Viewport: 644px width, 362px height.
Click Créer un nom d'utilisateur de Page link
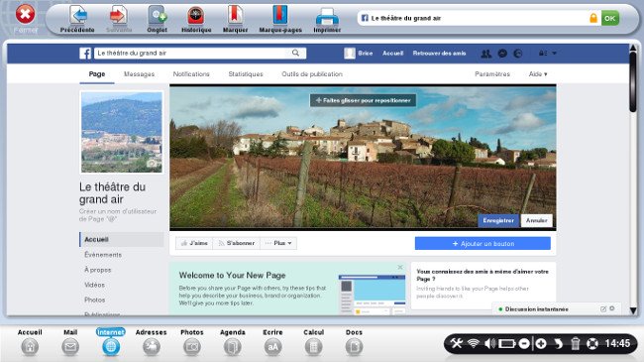[118, 215]
